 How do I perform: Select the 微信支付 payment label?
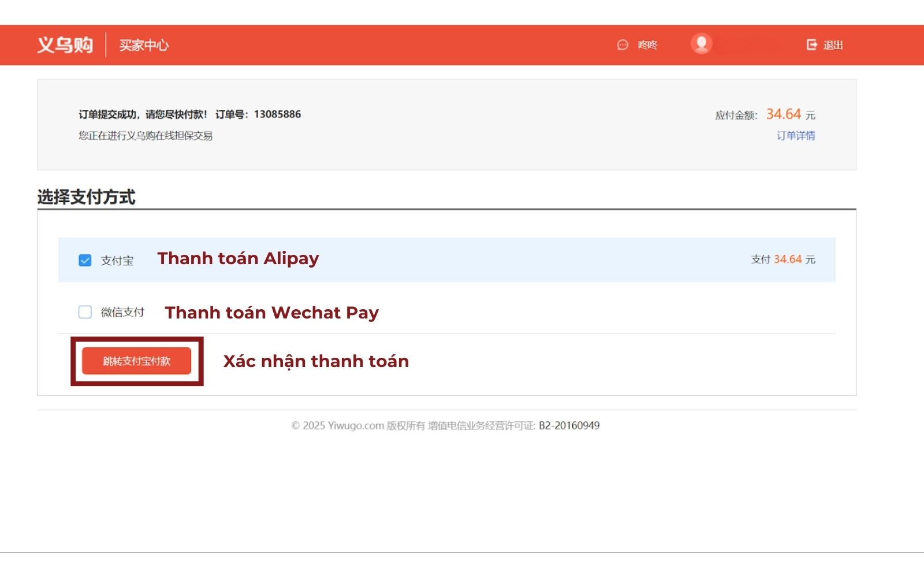pos(122,312)
